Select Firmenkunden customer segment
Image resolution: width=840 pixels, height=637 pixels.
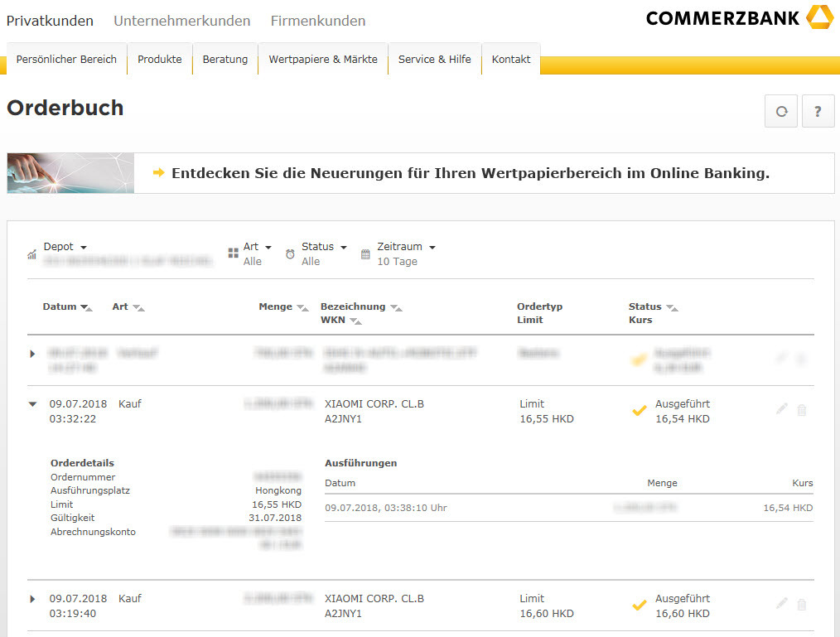coord(318,21)
